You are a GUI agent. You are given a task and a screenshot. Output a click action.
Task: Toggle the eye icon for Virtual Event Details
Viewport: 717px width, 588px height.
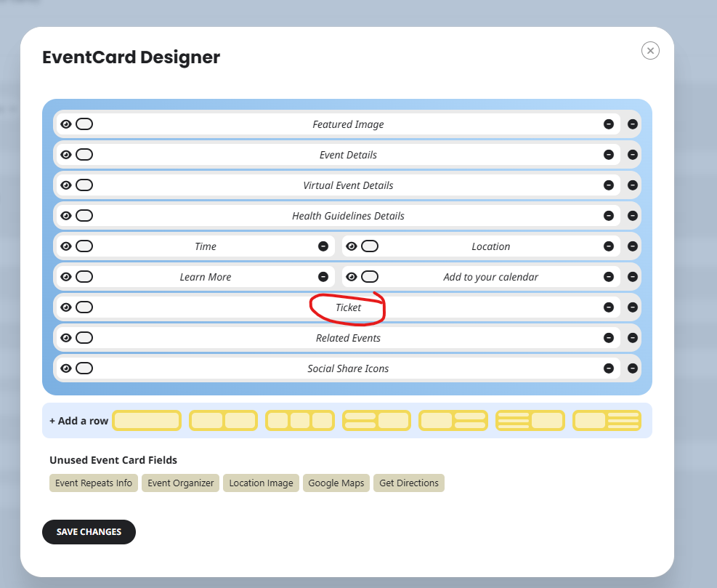(x=66, y=185)
